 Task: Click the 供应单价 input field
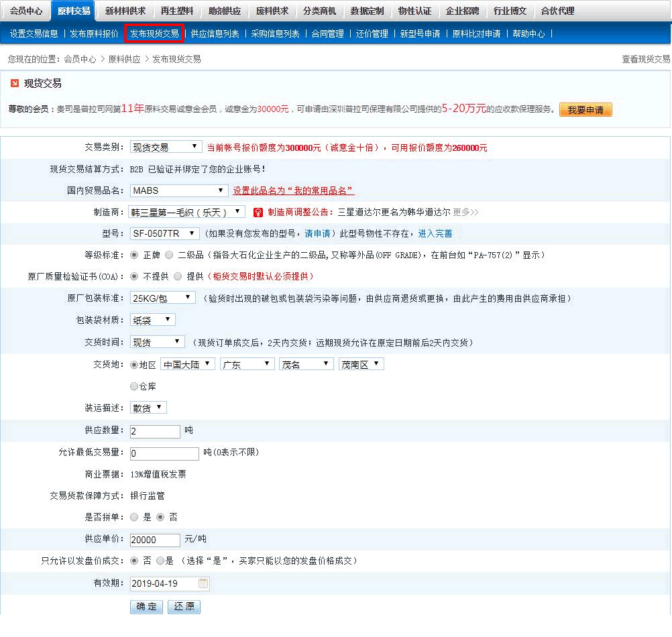point(155,540)
